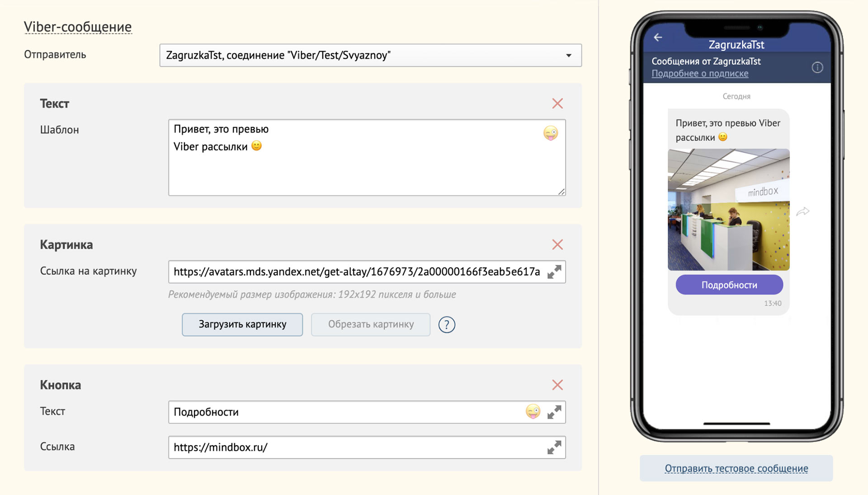Click the mindbox office image in preview

[728, 210]
